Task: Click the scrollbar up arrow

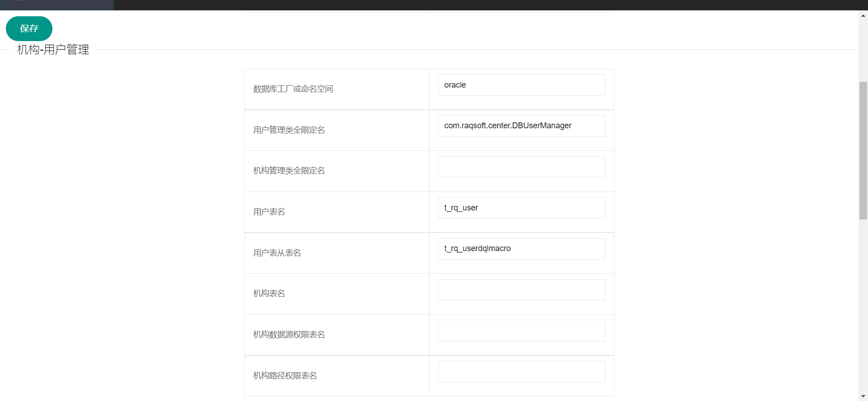Action: point(863,15)
